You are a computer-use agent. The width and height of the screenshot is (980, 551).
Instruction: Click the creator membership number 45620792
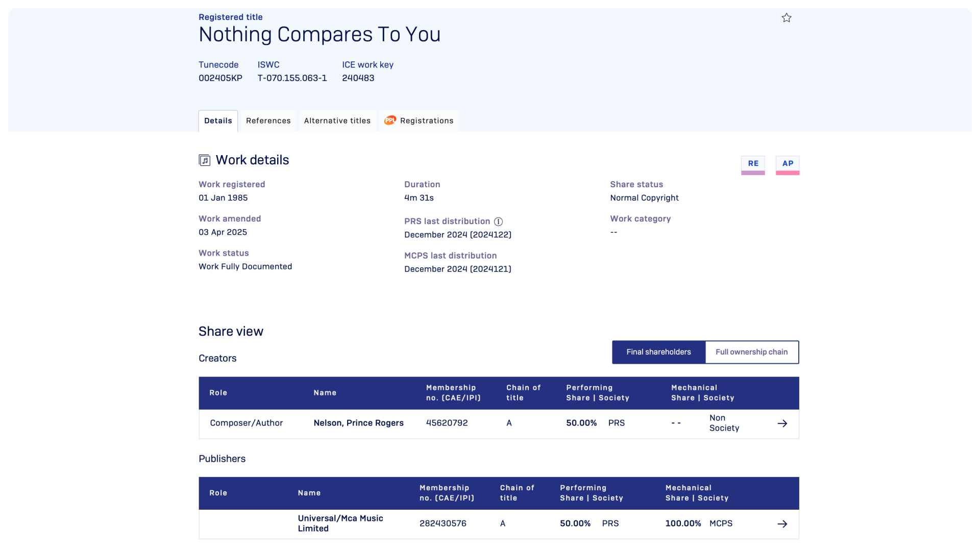[447, 423]
